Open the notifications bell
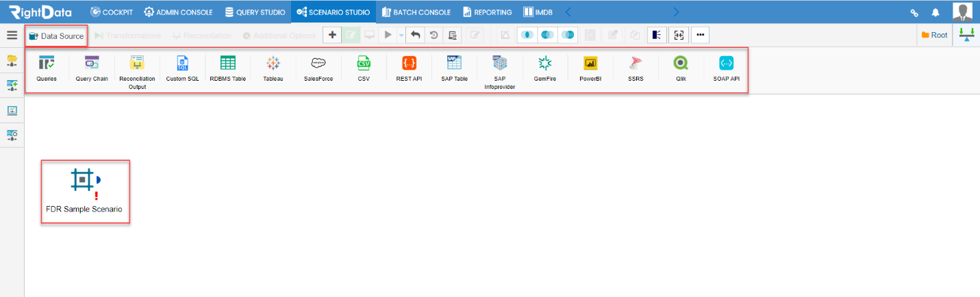980x297 pixels. [935, 12]
